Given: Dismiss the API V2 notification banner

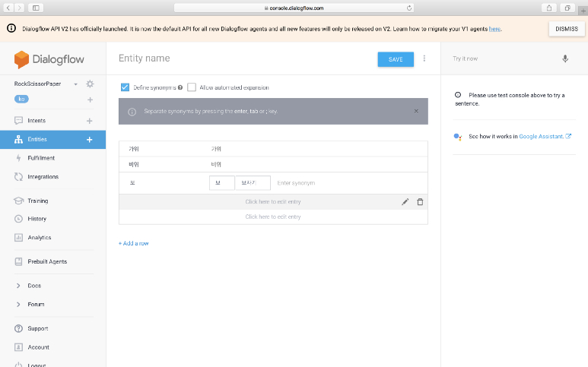Looking at the screenshot, I should point(566,28).
